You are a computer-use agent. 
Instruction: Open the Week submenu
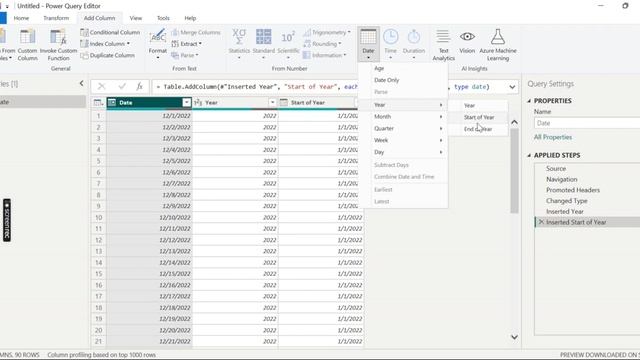click(x=403, y=140)
